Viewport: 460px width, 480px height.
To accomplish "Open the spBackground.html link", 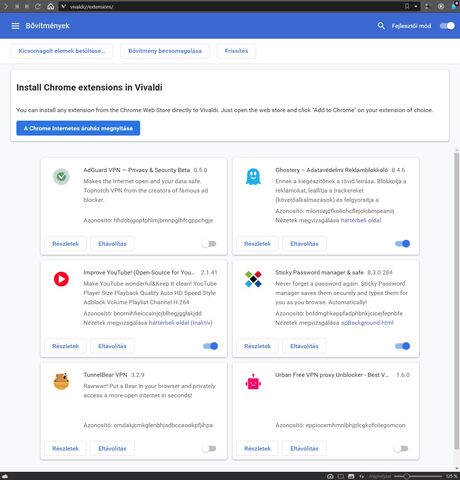I will point(367,323).
